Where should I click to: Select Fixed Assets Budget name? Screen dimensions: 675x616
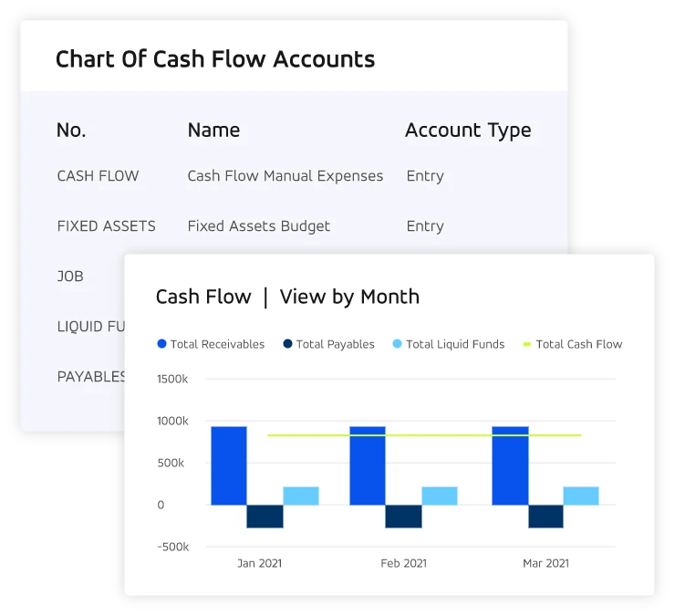259,226
